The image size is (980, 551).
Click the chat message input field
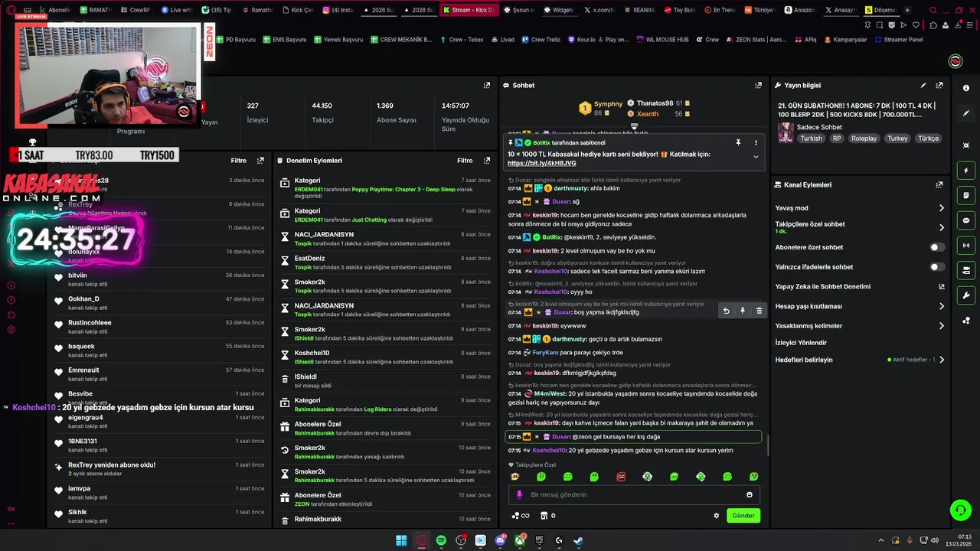[635, 495]
